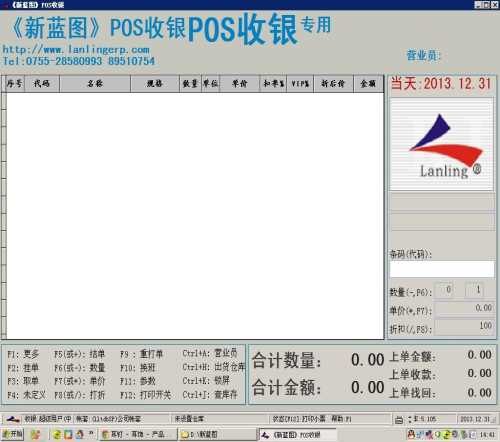Click the F12: 打印开关 shortcut hint
Image resolution: width=500 pixels, height=442 pixels.
pyautogui.click(x=146, y=395)
